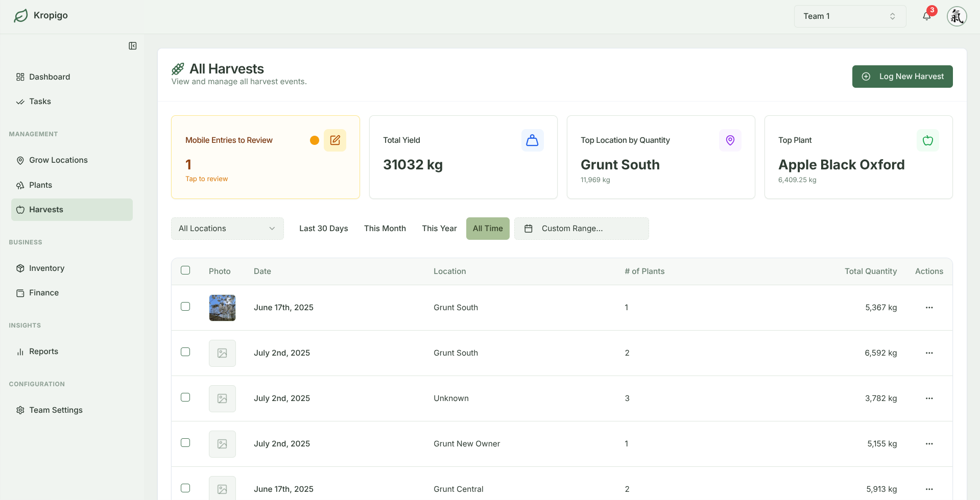Click the Top Location pin icon
The image size is (980, 500).
pyautogui.click(x=730, y=140)
